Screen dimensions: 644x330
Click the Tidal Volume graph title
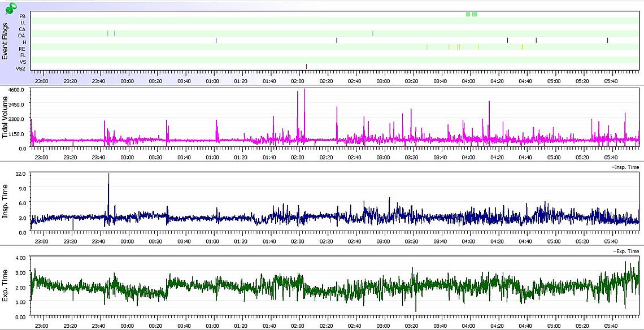click(x=5, y=117)
